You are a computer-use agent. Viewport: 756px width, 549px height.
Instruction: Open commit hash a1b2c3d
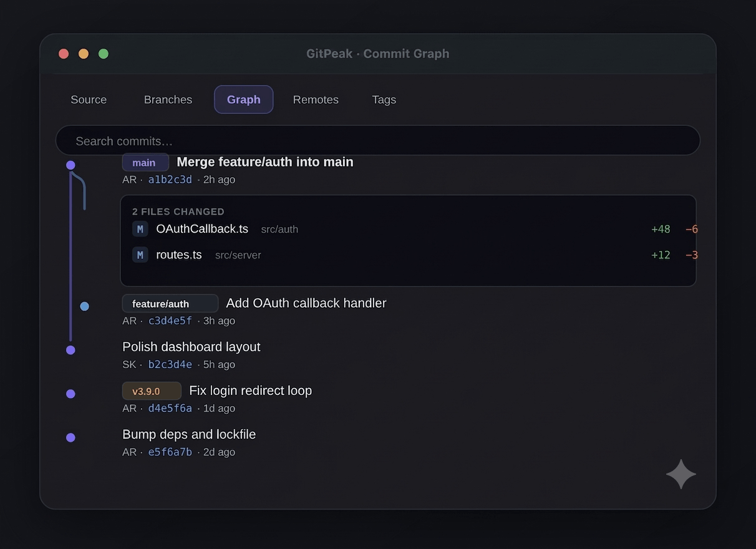coord(170,180)
